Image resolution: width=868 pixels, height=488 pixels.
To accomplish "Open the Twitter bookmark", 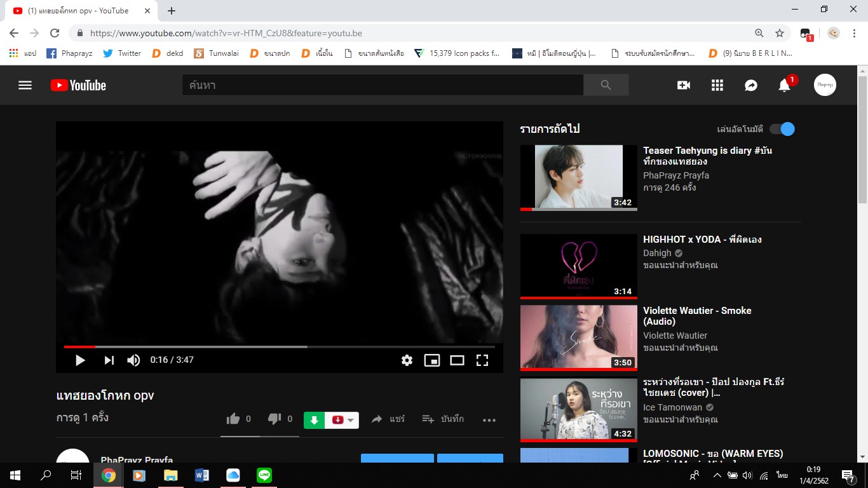I will (122, 53).
